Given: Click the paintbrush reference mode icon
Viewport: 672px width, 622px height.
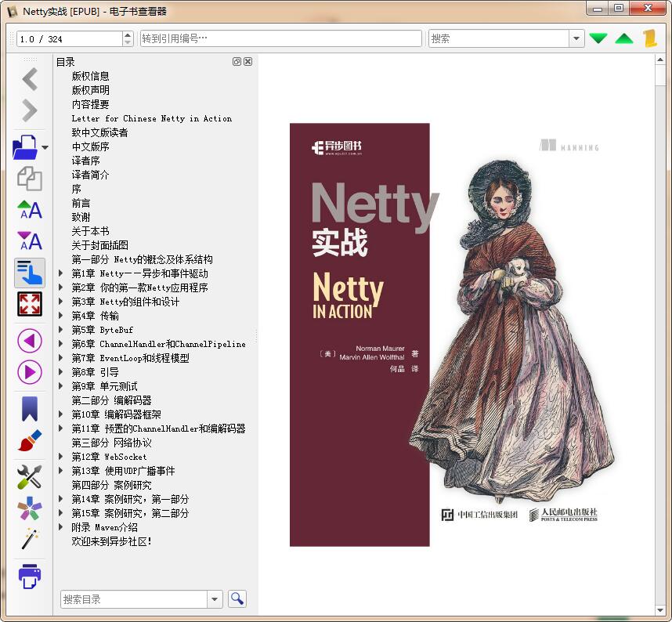Looking at the screenshot, I should 30,440.
